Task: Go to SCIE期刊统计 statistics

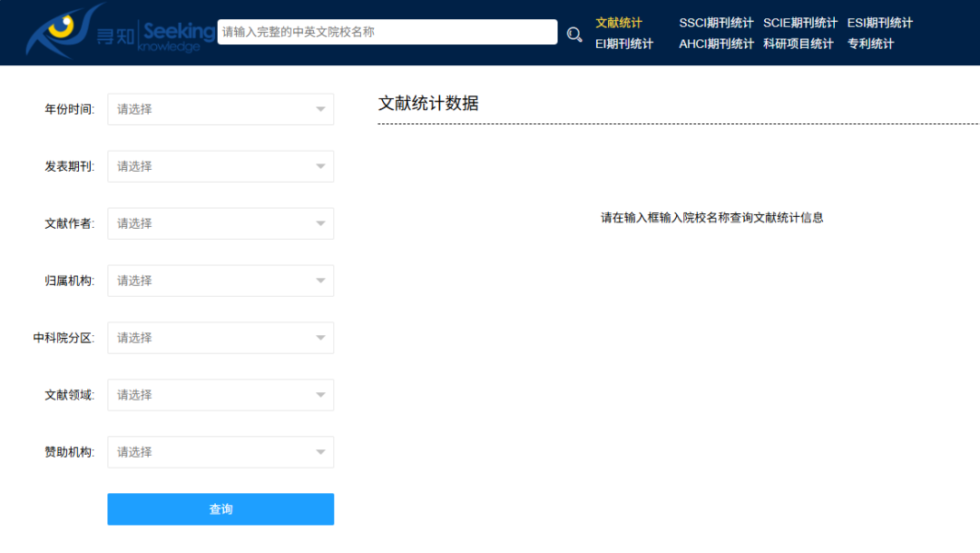Action: point(799,23)
